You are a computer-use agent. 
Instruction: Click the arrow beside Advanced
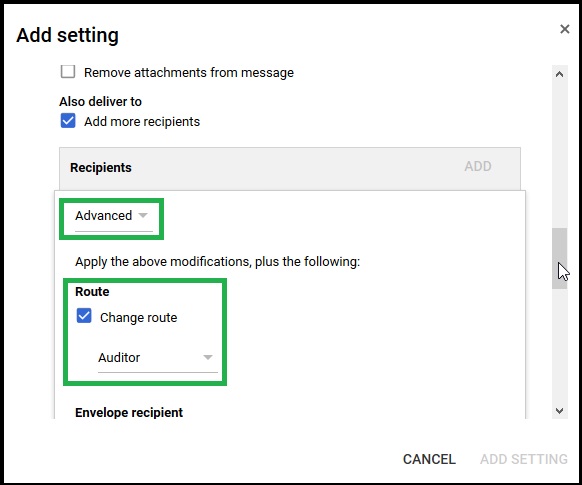[143, 215]
